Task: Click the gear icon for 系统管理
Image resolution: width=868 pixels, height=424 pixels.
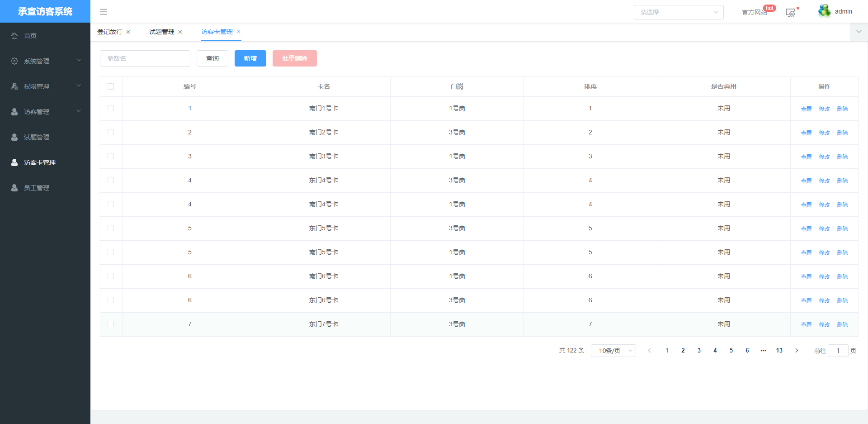Action: (x=14, y=61)
